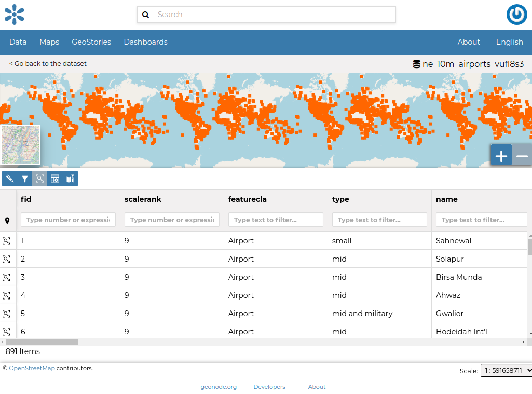The height and width of the screenshot is (394, 532).
Task: Open the English language selector
Action: (x=509, y=42)
